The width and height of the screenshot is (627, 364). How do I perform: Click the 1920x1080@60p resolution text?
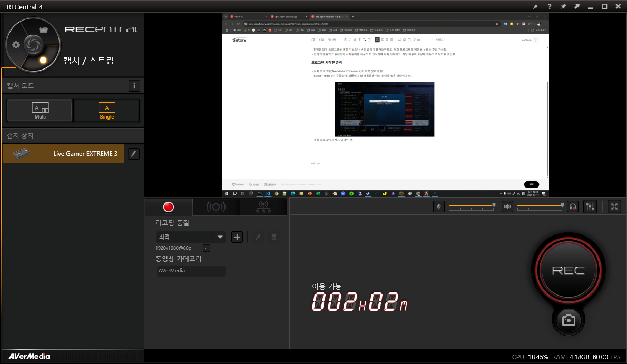tap(173, 248)
